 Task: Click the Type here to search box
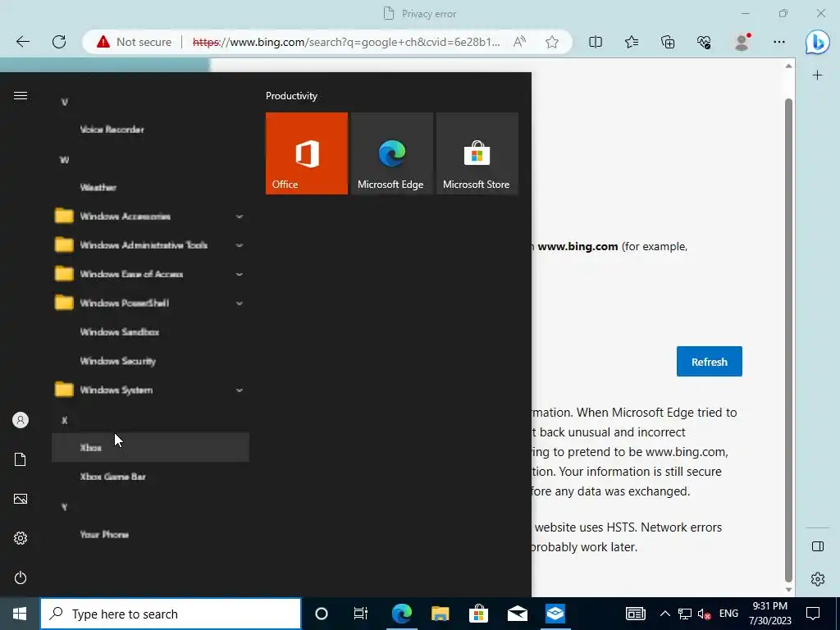pyautogui.click(x=171, y=614)
